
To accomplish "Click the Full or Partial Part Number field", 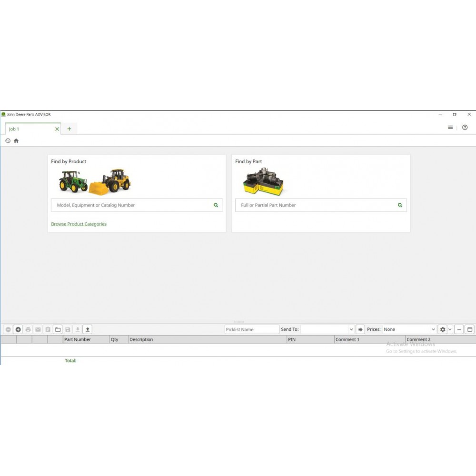I will click(x=321, y=205).
